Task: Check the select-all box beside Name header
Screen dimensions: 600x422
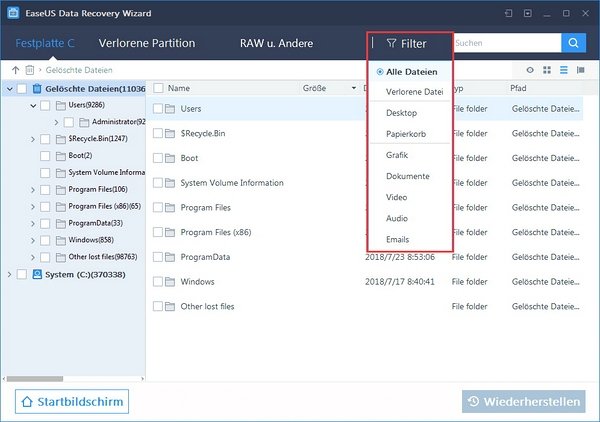Action: [158, 88]
